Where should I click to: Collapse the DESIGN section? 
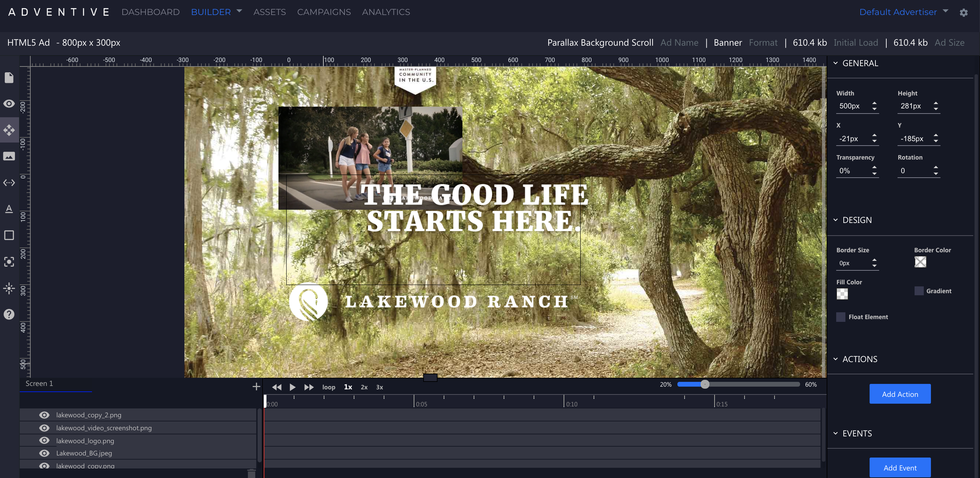[x=836, y=220]
